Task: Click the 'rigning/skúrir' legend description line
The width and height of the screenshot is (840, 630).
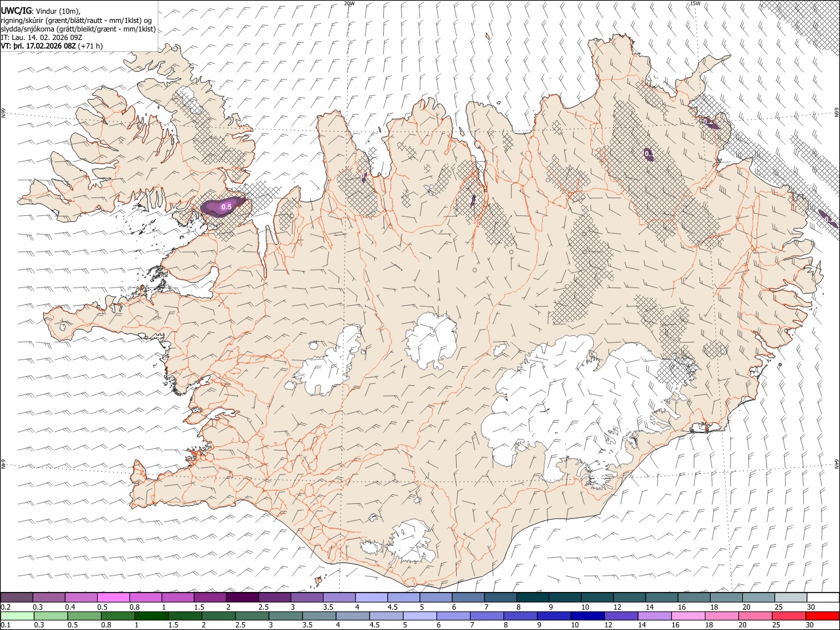Action: click(76, 20)
